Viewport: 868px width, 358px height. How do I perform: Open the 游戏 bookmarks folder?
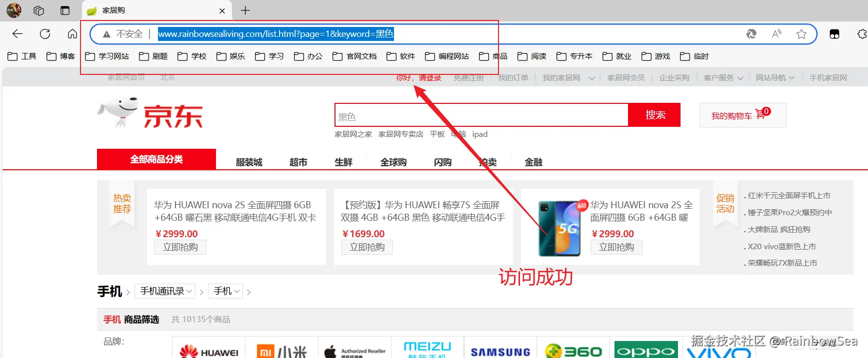coord(655,56)
